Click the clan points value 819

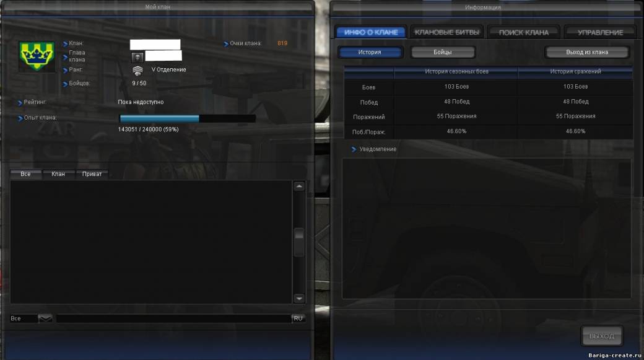(282, 43)
